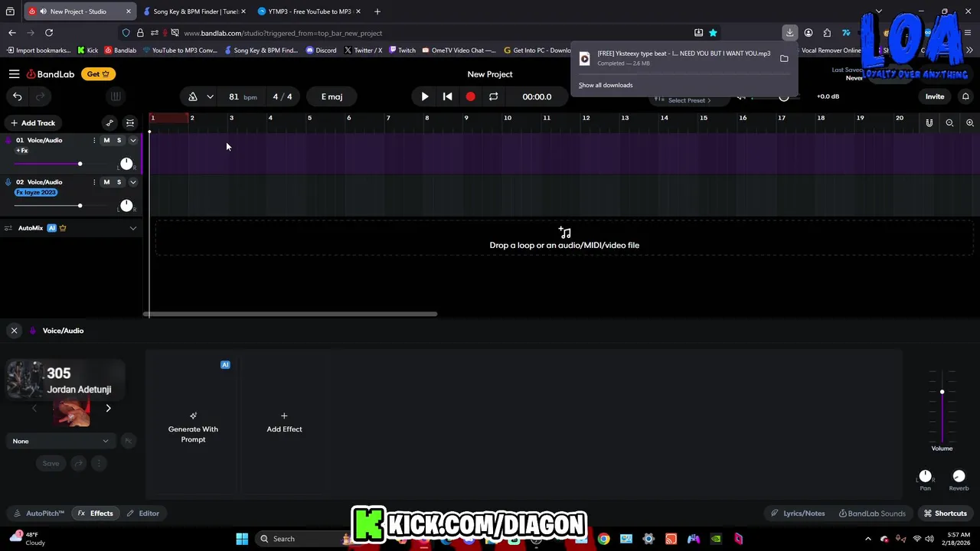Toggle the cycle loop button
The height and width of the screenshot is (551, 980).
493,96
